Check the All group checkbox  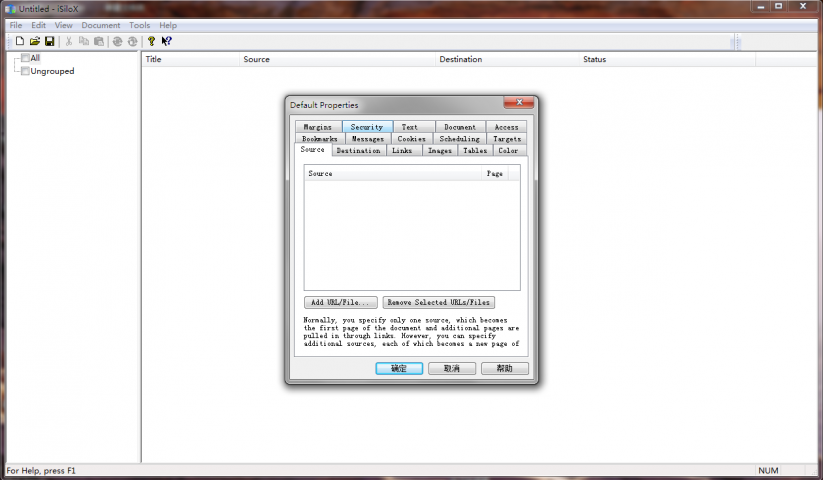[x=25, y=58]
